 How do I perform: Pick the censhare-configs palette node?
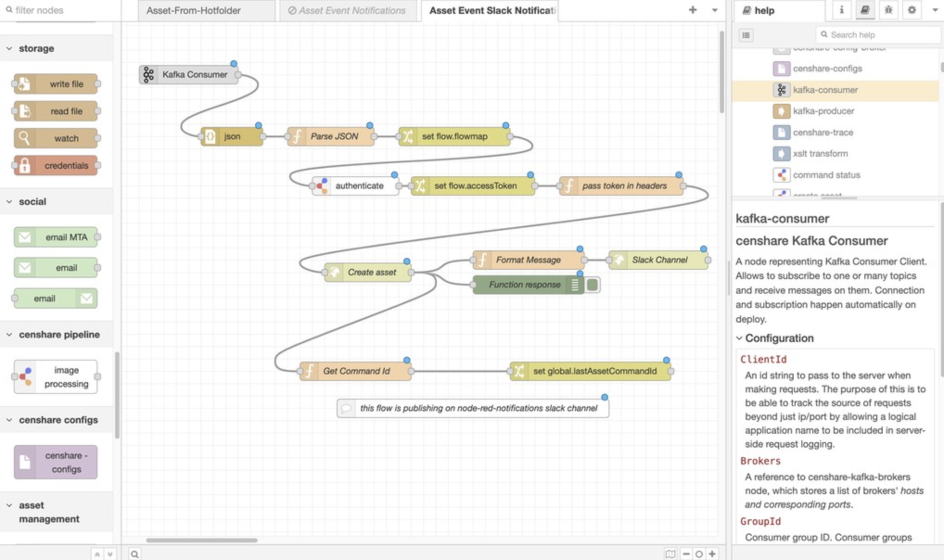coord(56,462)
